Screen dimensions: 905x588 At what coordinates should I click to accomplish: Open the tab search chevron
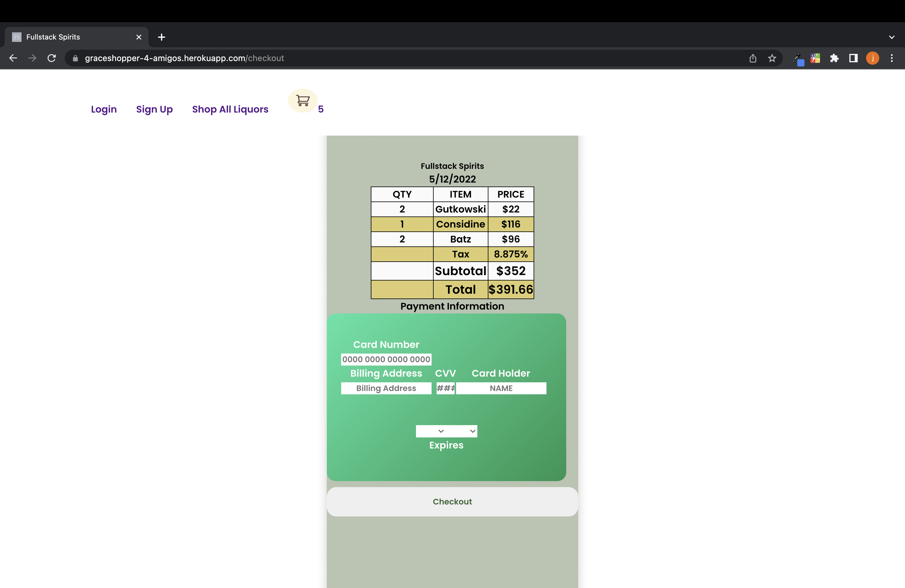pyautogui.click(x=892, y=37)
